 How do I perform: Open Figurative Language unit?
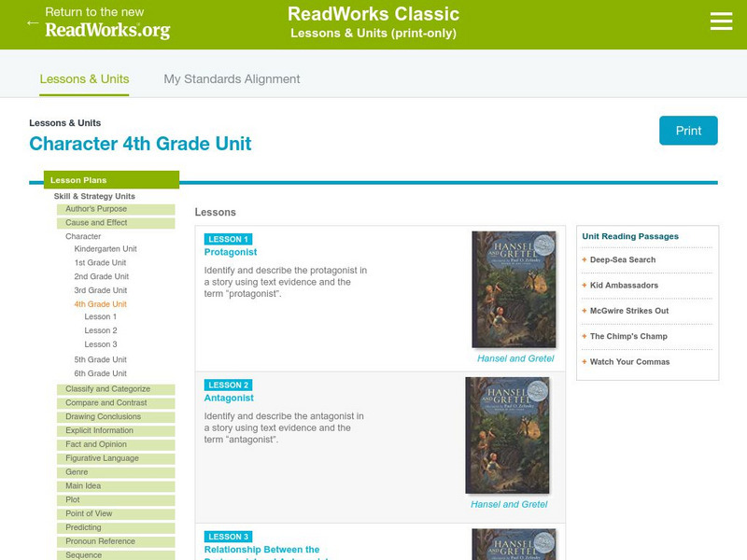116,458
